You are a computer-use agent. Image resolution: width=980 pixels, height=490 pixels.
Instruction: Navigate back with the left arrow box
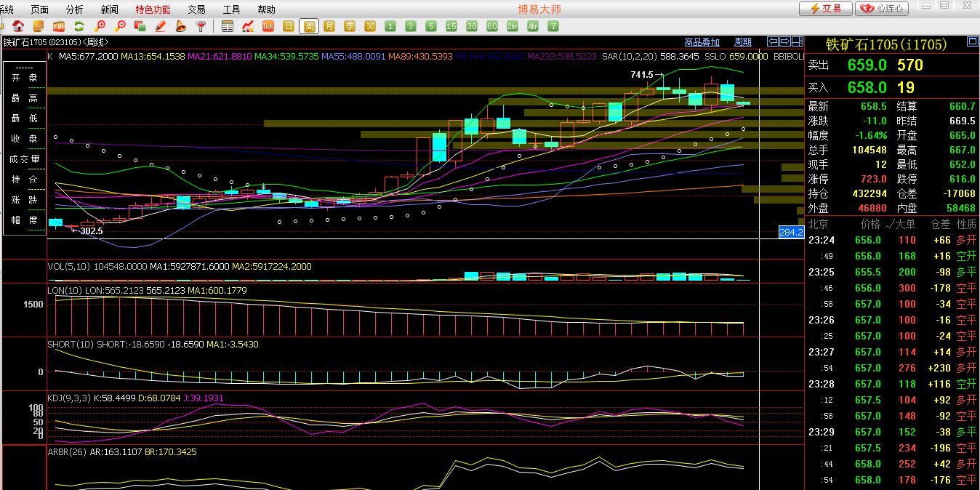click(x=774, y=41)
